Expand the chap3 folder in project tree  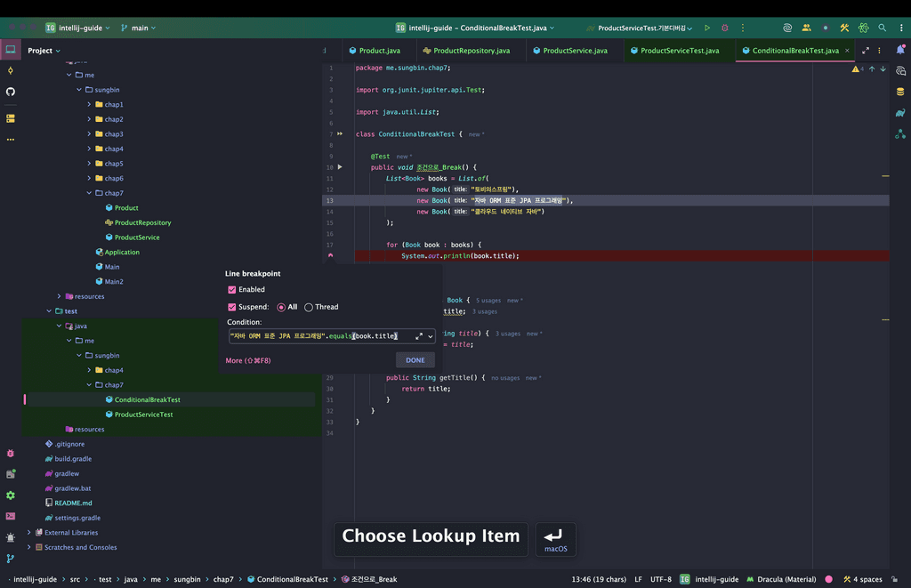tap(89, 134)
